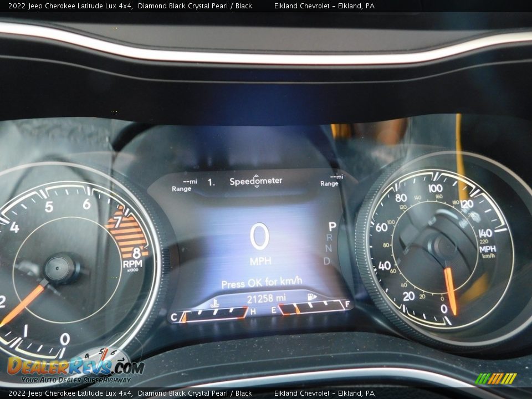
Task: Click the tachometer redline zone
Action: (x=128, y=232)
